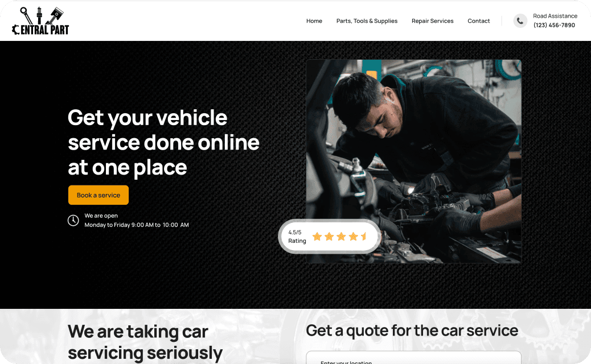Click the clock icon beside opening hours
Screen dimensions: 591x364
73,220
